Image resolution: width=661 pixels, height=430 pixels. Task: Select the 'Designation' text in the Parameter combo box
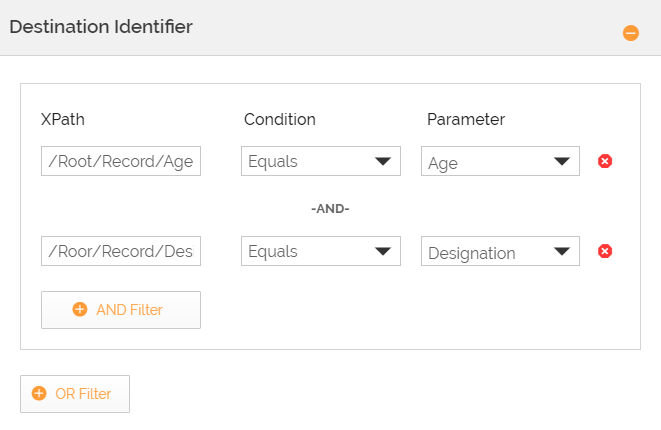pos(471,253)
